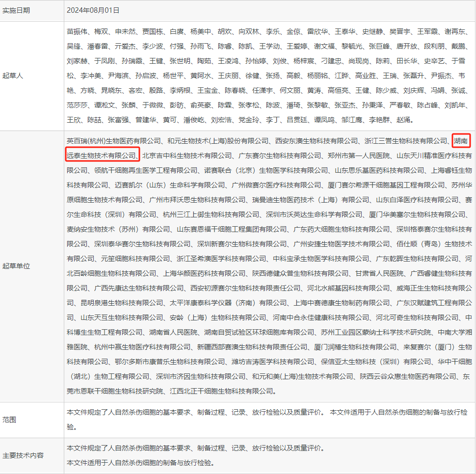Click the 范围 row label

(x=9, y=420)
